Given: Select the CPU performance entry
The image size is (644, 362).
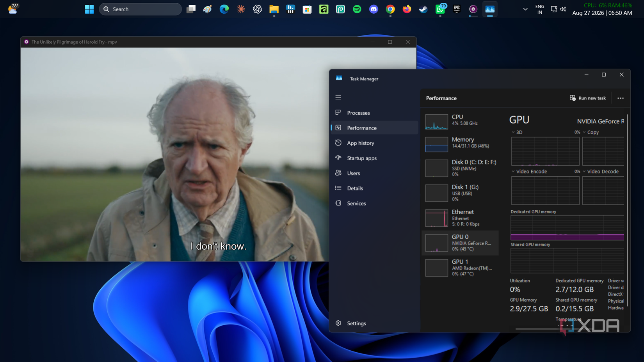Looking at the screenshot, I should [460, 121].
